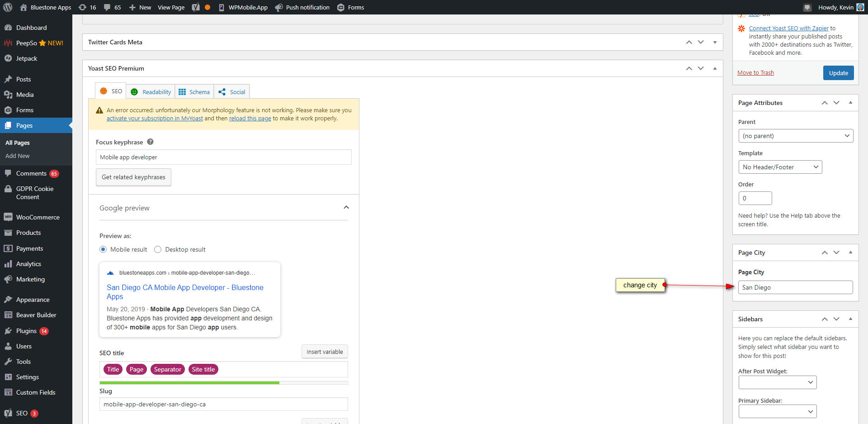Click the Move to Trash link
This screenshot has width=868, height=424.
[755, 73]
